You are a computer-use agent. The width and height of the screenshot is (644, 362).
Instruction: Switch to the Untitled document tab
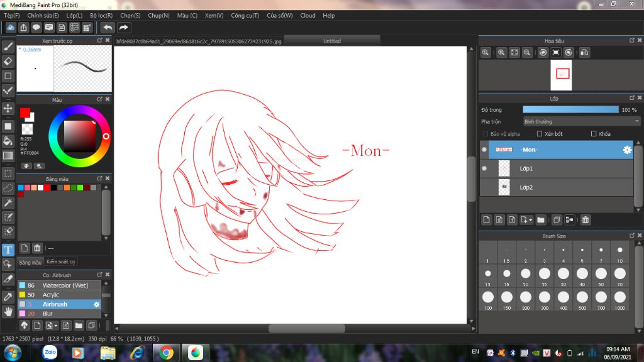pos(332,41)
